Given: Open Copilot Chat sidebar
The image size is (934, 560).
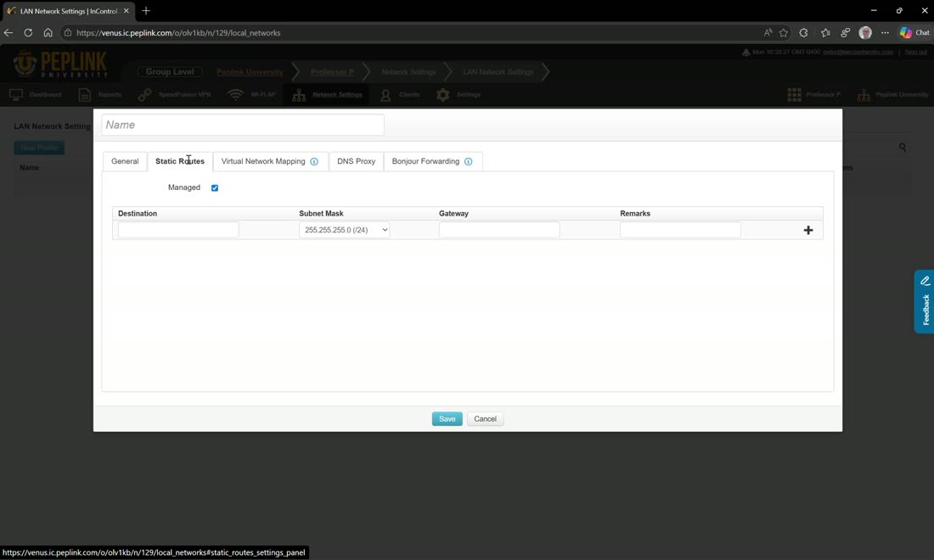Looking at the screenshot, I should 914,33.
